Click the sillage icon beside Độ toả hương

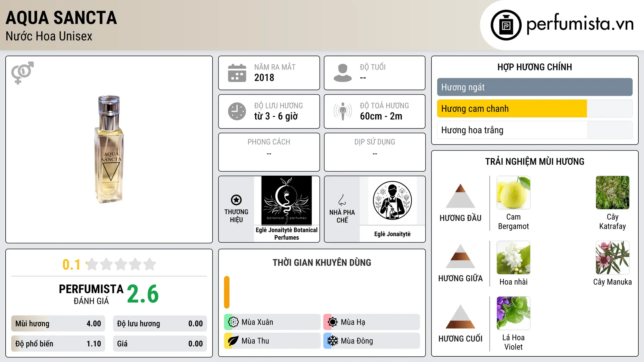coord(343,111)
